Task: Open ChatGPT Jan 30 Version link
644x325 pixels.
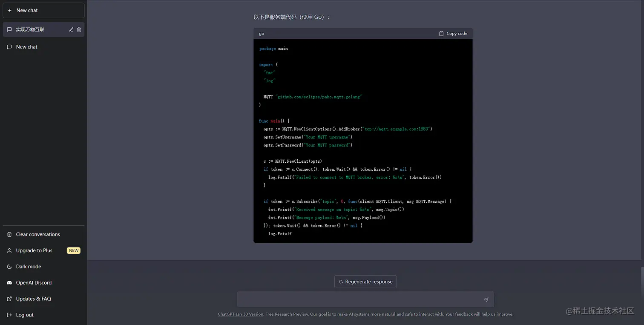Action: click(241, 314)
